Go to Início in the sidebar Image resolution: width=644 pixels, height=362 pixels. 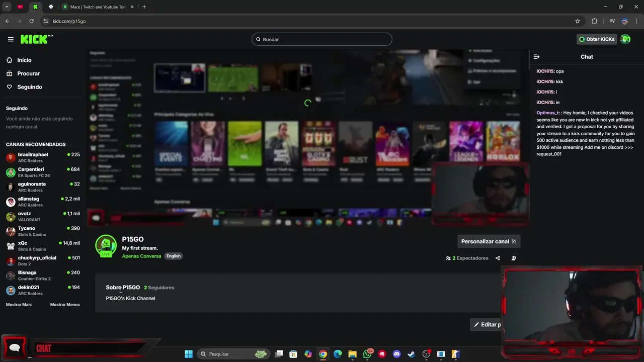[24, 60]
